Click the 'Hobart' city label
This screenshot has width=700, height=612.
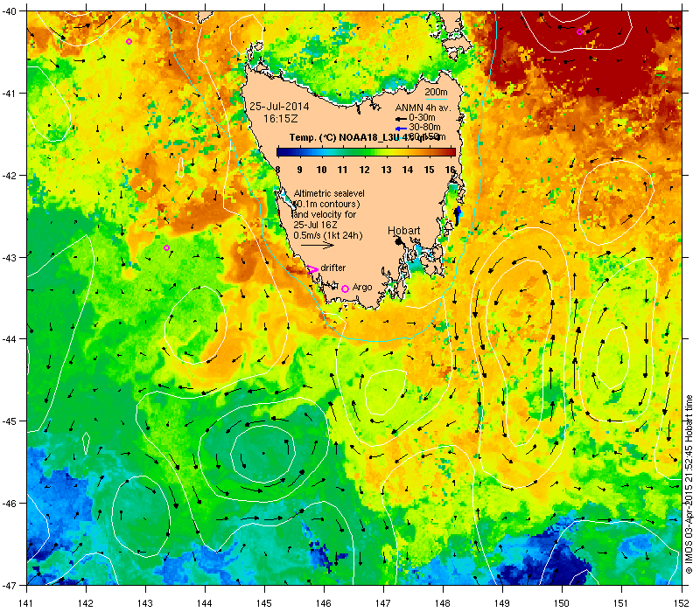point(403,231)
